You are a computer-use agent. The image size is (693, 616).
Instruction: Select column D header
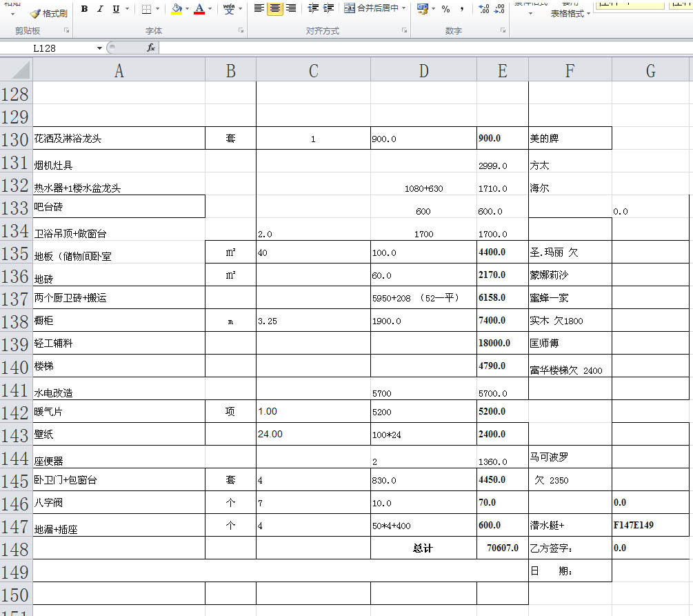pyautogui.click(x=423, y=70)
